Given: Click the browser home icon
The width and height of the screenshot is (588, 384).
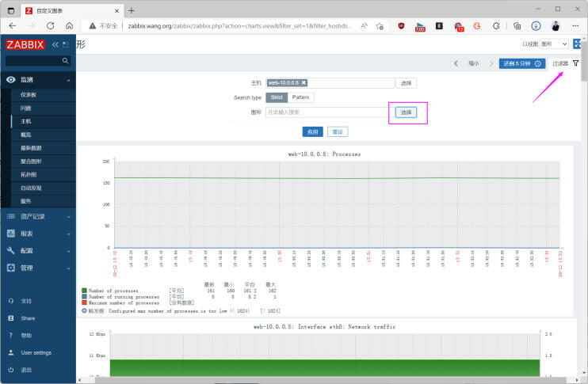Looking at the screenshot, I should point(70,26).
